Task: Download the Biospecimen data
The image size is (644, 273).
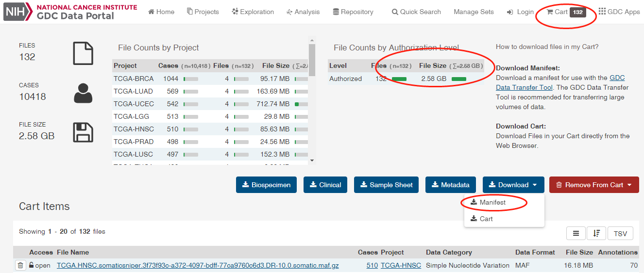Action: 266,185
